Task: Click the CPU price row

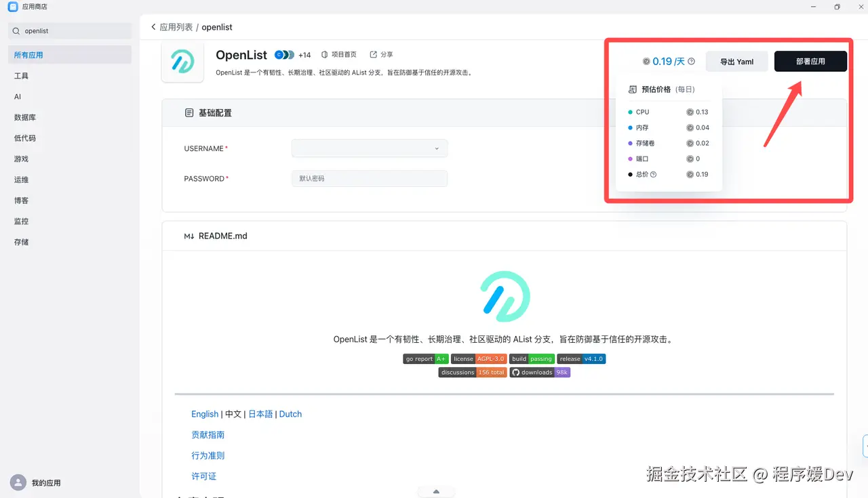Action: coord(669,112)
